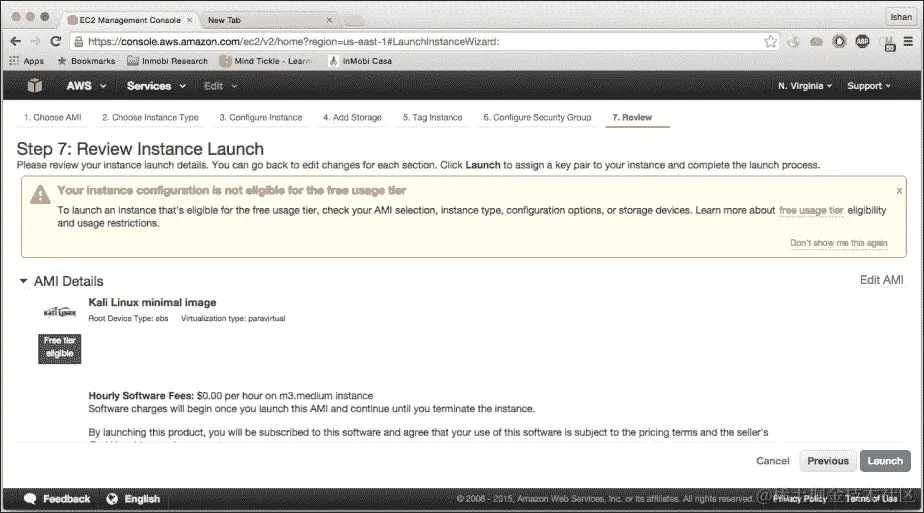Click the AdBlock Plus extension icon
924x513 pixels.
tap(862, 41)
